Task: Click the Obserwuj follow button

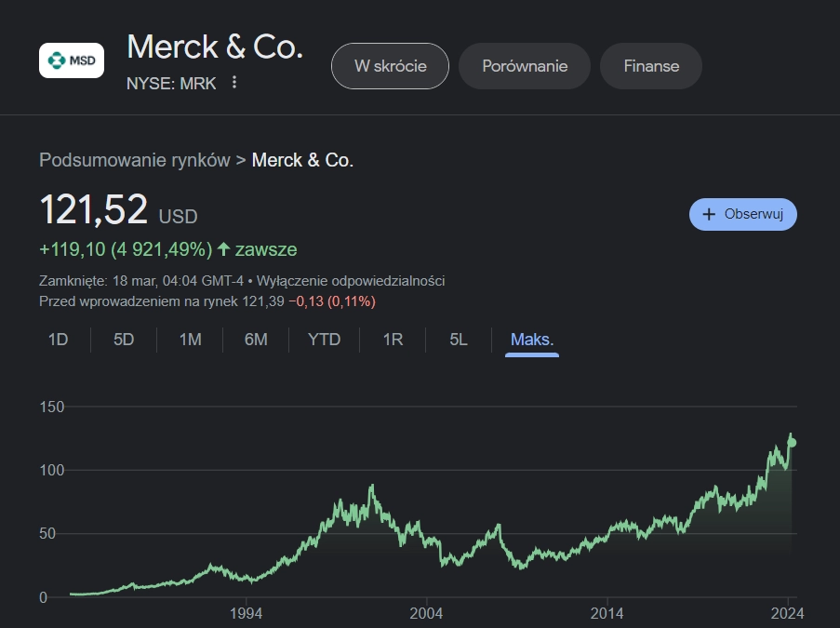Action: click(x=742, y=214)
